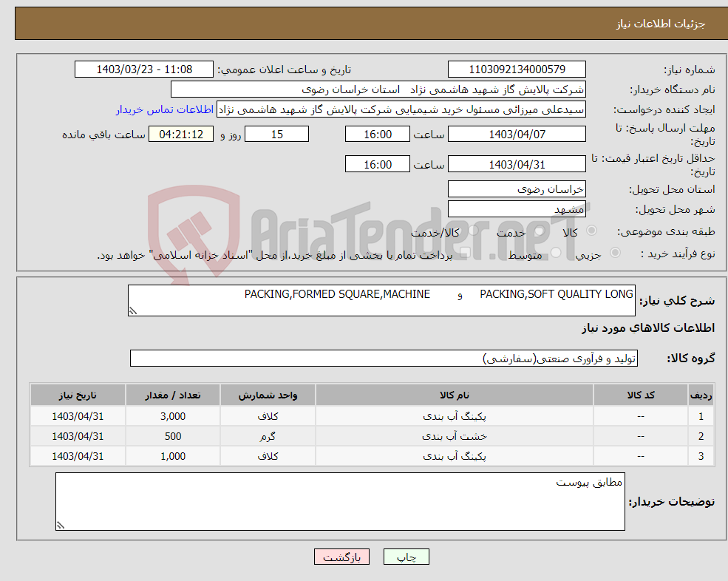
Task: Click the announcement date field 1403/03/23 - 11:08
Action: tap(144, 69)
